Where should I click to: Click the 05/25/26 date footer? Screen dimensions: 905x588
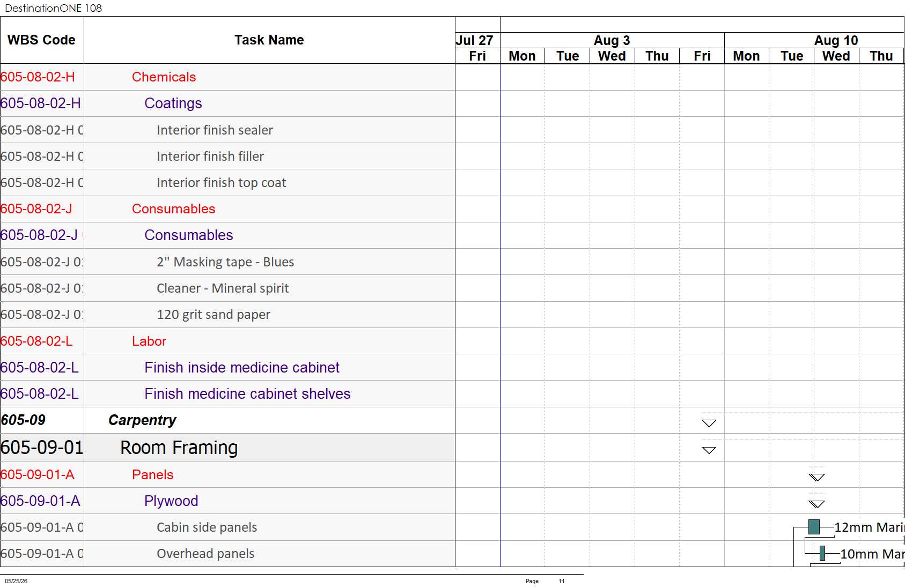pyautogui.click(x=16, y=581)
